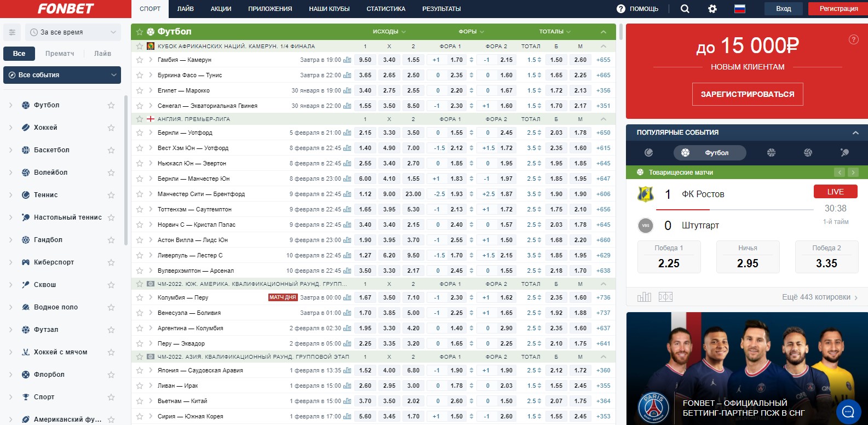Star the Аргентина — Колумбия match
The height and width of the screenshot is (425, 868).
coord(139,328)
